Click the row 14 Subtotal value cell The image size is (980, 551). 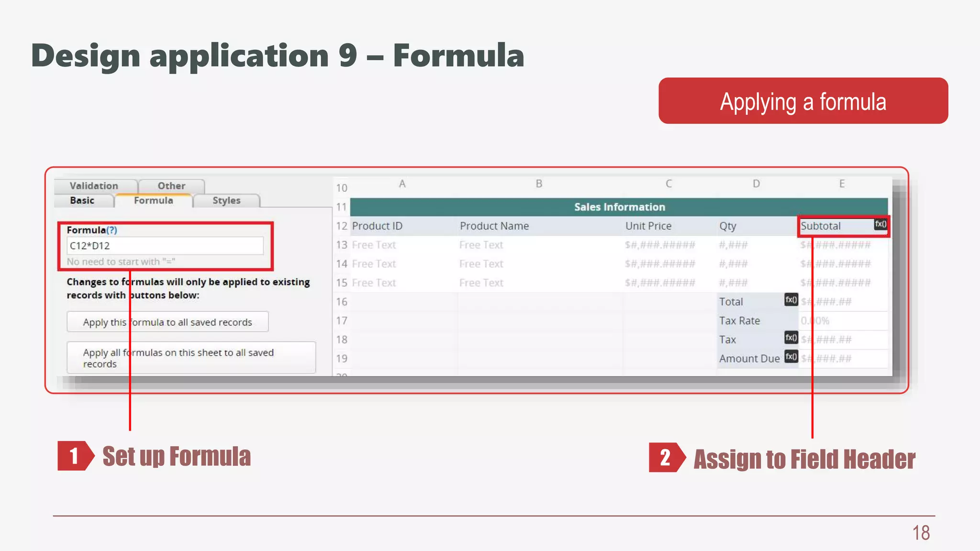coord(843,264)
